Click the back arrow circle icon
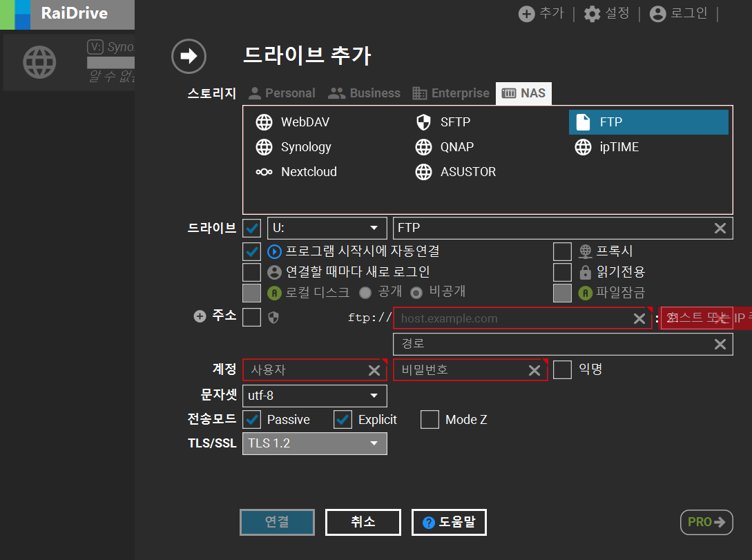 [189, 56]
